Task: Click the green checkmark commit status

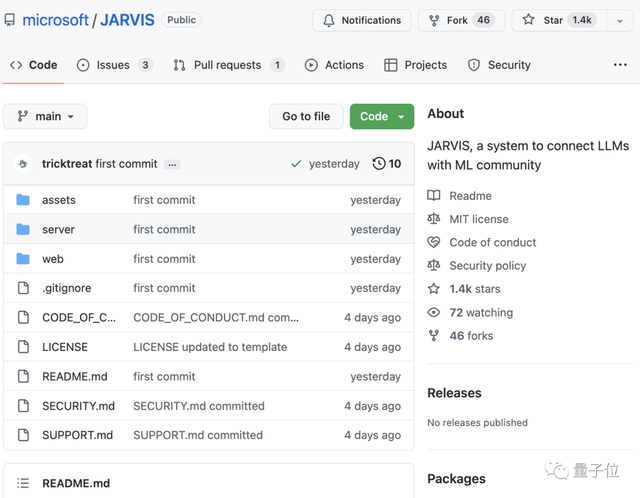Action: pos(295,164)
